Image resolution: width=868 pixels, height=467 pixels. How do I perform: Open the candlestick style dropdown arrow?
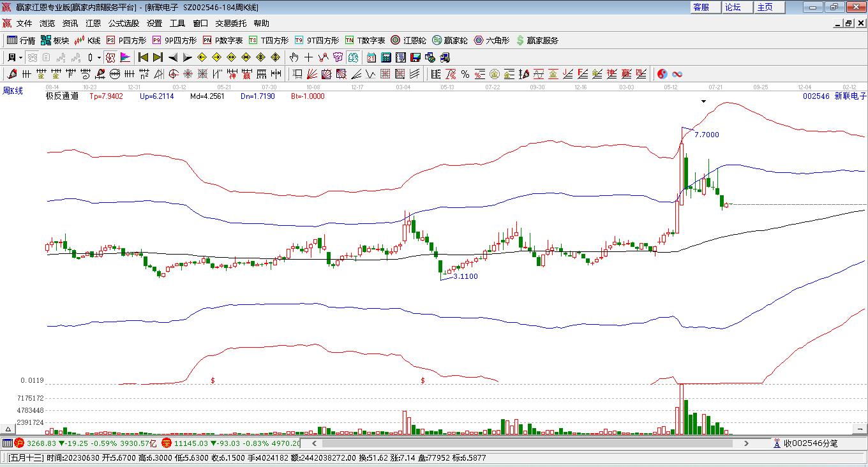coord(99,57)
